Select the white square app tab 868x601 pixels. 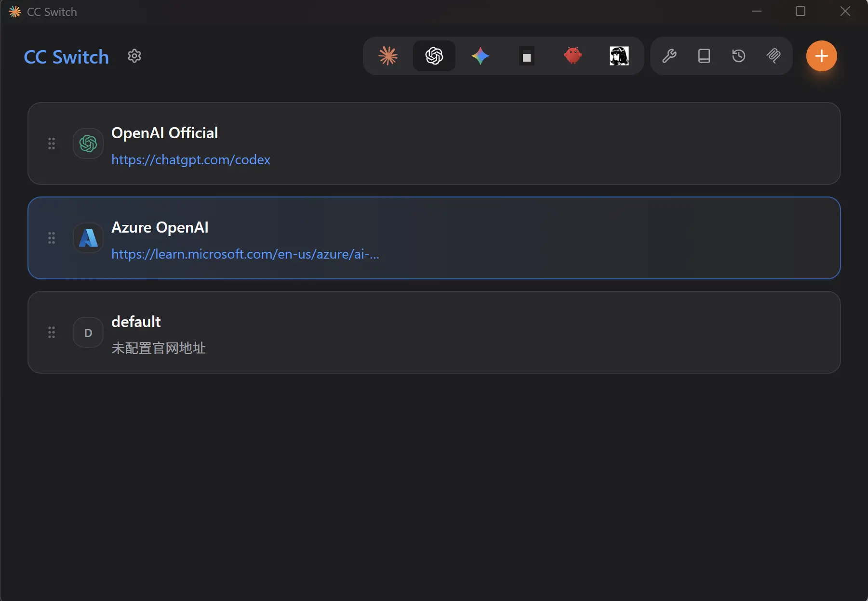[x=527, y=56]
